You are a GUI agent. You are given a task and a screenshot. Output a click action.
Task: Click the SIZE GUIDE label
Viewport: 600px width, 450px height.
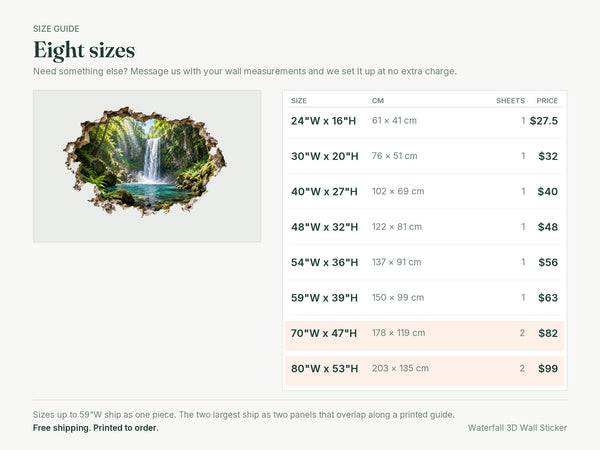coord(56,29)
